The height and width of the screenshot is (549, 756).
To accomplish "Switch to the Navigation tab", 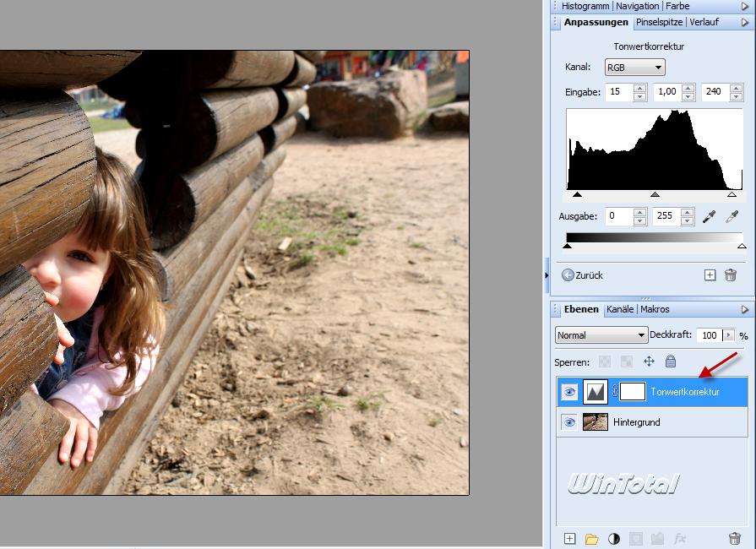I will (638, 6).
